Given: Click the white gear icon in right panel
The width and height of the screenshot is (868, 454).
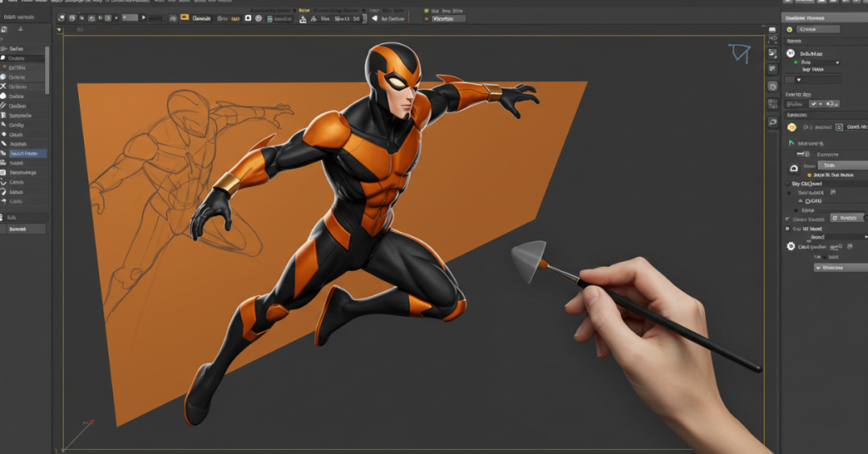Looking at the screenshot, I should 791,246.
